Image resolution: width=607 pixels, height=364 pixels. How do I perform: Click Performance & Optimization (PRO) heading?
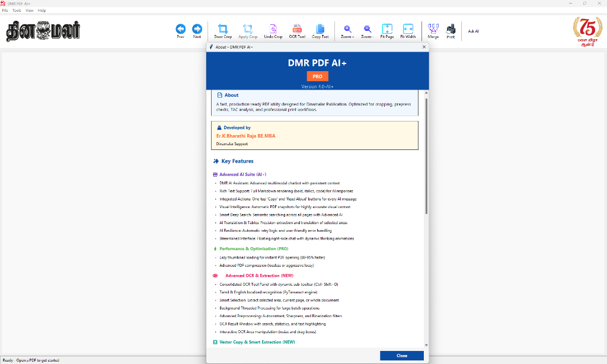254,249
